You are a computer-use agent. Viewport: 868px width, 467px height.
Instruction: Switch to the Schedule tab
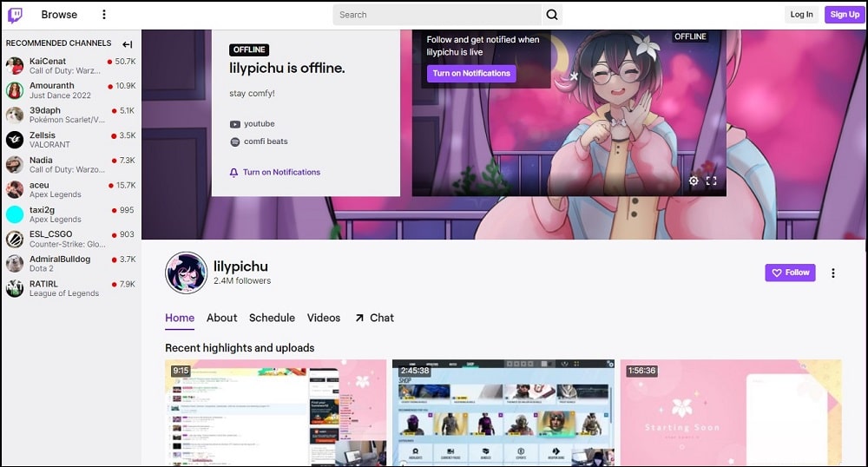[272, 319]
